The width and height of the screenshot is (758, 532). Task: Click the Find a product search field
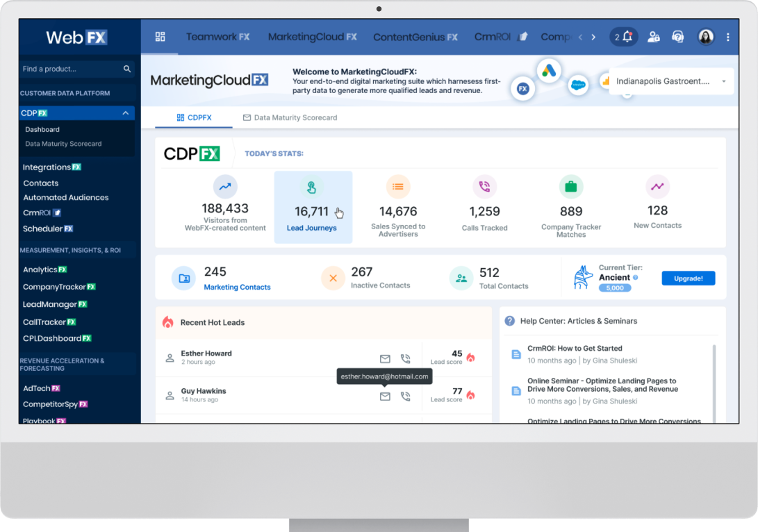click(x=76, y=69)
